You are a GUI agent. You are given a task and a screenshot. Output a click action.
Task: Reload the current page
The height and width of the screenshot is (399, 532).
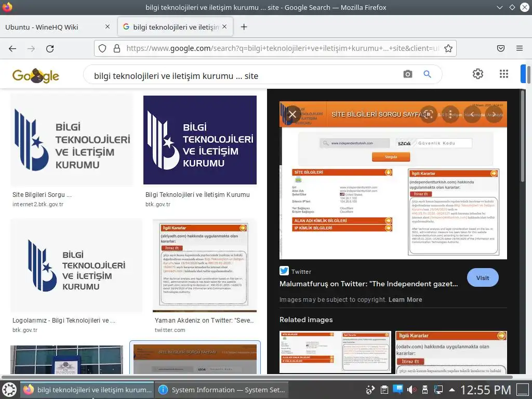click(x=50, y=48)
